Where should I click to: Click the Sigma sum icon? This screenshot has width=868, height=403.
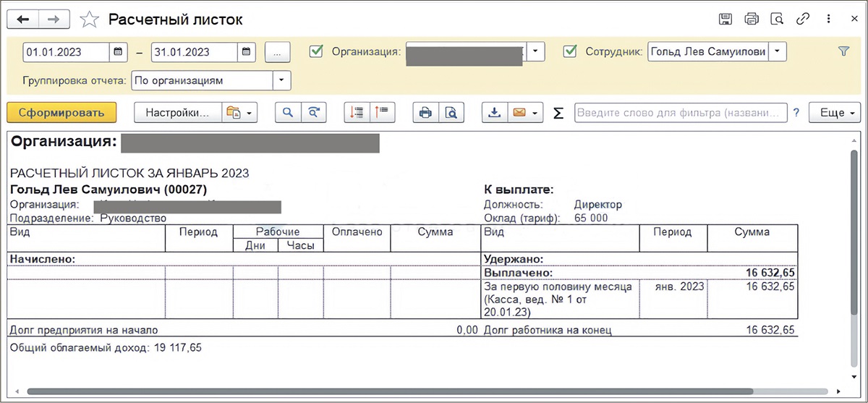pos(558,113)
